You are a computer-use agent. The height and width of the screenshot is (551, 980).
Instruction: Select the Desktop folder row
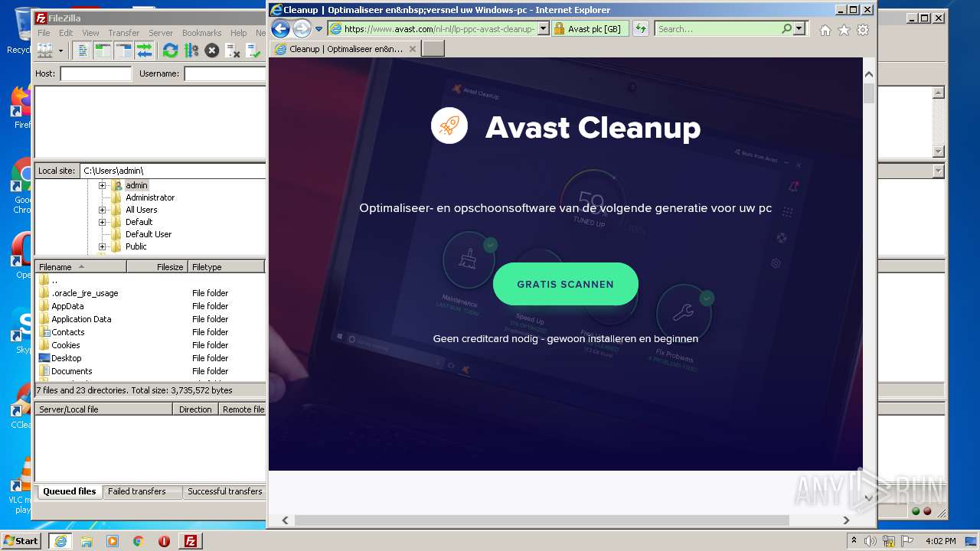150,358
